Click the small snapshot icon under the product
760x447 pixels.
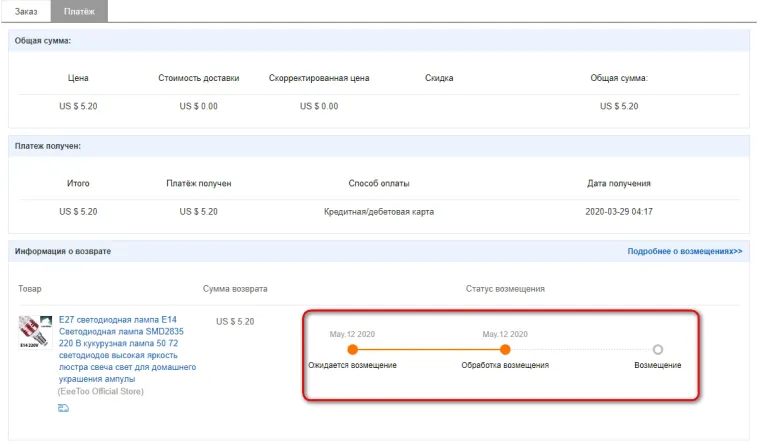pyautogui.click(x=63, y=408)
